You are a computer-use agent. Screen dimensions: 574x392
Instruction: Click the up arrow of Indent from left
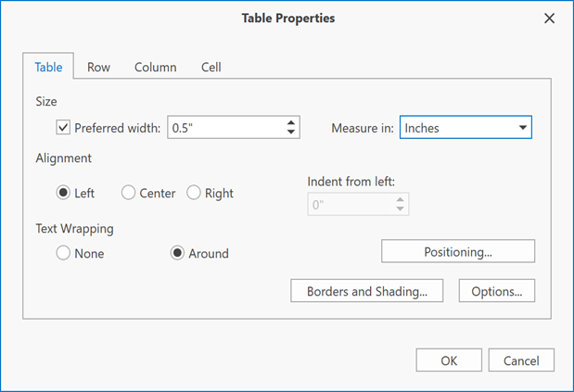point(400,200)
